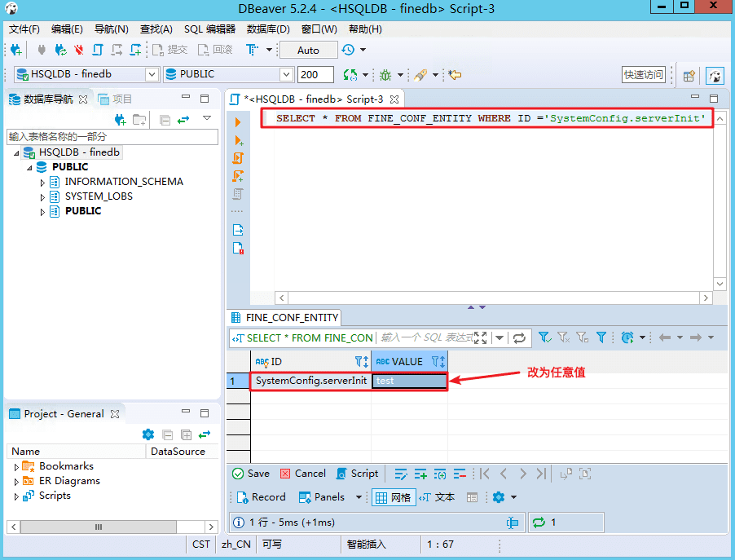Click SystemConfig.serverInit cell in ID column

click(310, 381)
